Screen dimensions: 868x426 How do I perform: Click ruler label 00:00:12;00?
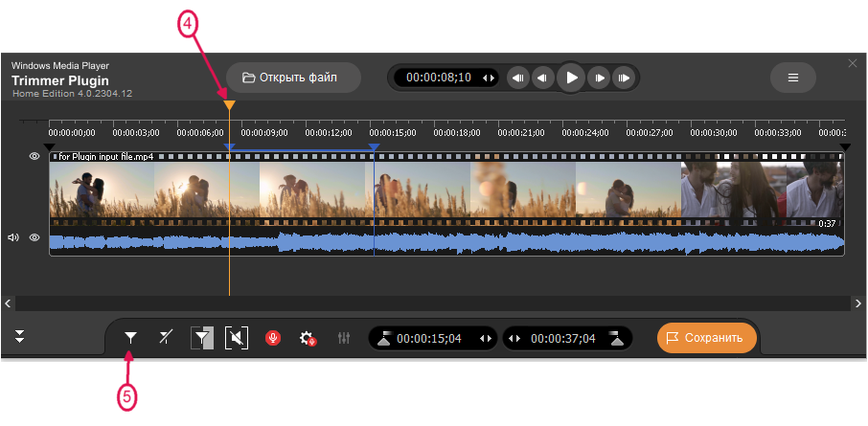click(x=329, y=133)
